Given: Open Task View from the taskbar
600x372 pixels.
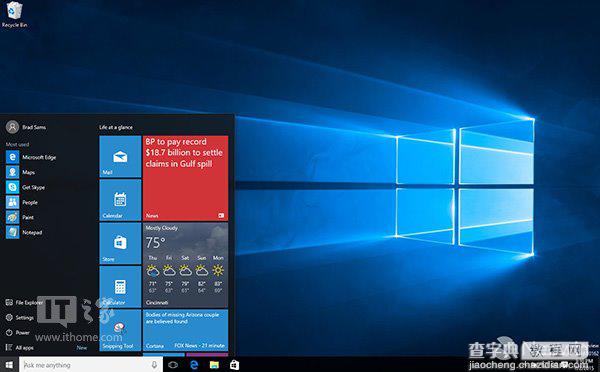Looking at the screenshot, I should point(173,365).
